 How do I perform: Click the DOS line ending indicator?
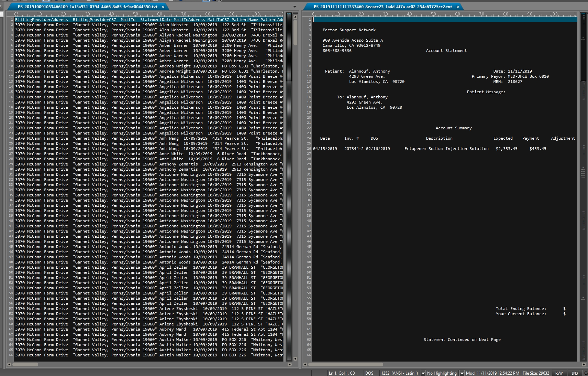click(x=369, y=373)
